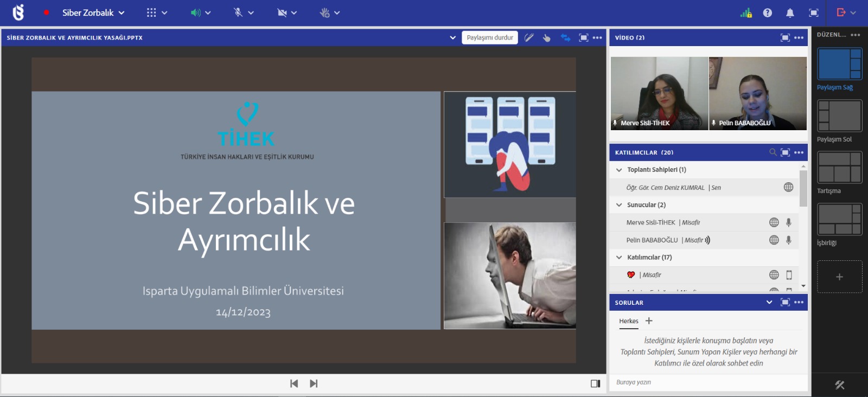The width and height of the screenshot is (868, 397).
Task: Expand the hand status dropdown arrow
Action: tap(337, 12)
